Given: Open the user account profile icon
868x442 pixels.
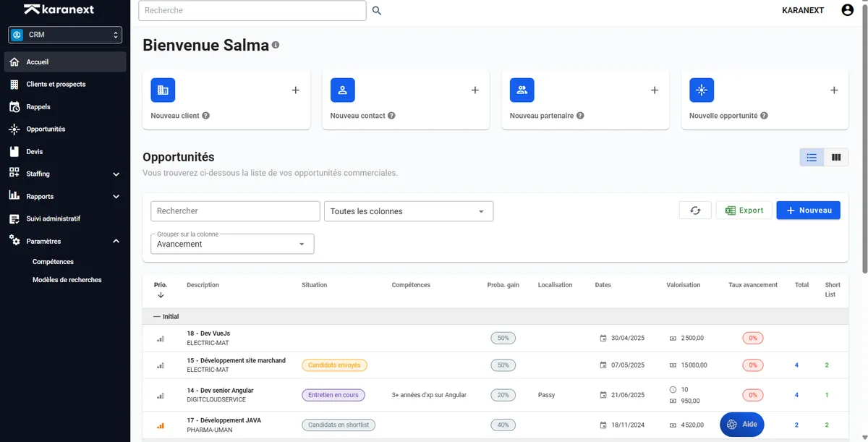Looking at the screenshot, I should pyautogui.click(x=848, y=10).
